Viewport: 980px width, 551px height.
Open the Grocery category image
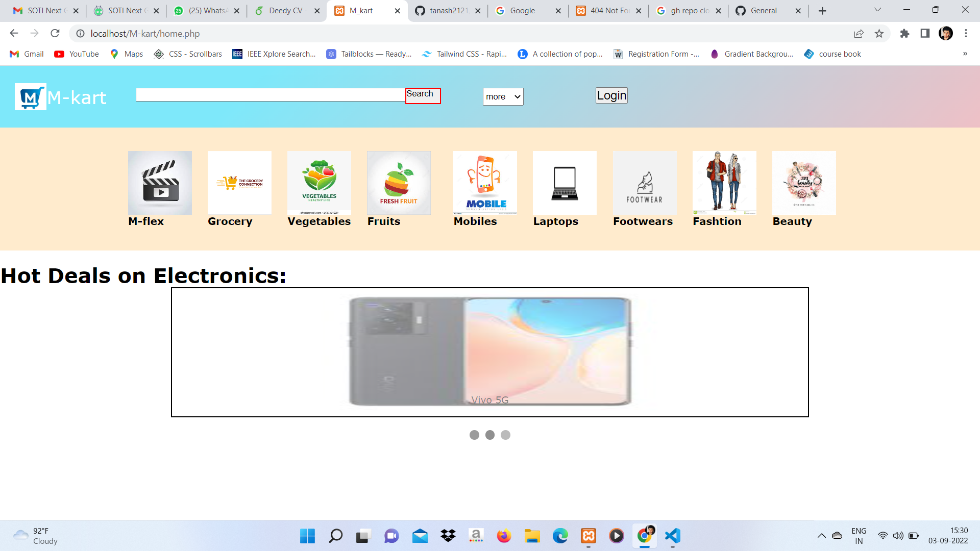tap(239, 183)
